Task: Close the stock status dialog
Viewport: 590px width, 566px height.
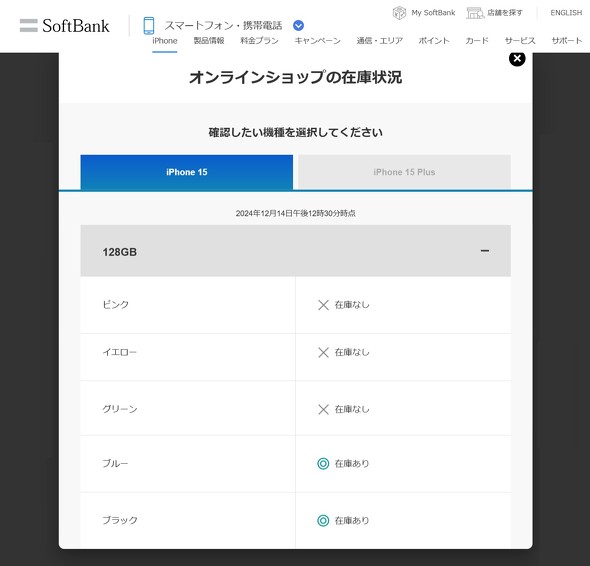Action: [517, 58]
